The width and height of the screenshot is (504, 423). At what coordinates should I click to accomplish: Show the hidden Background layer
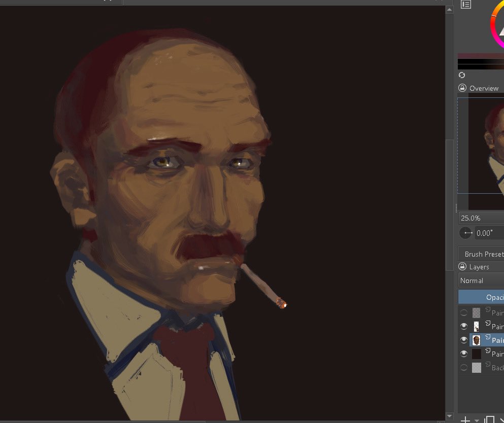[x=463, y=367]
